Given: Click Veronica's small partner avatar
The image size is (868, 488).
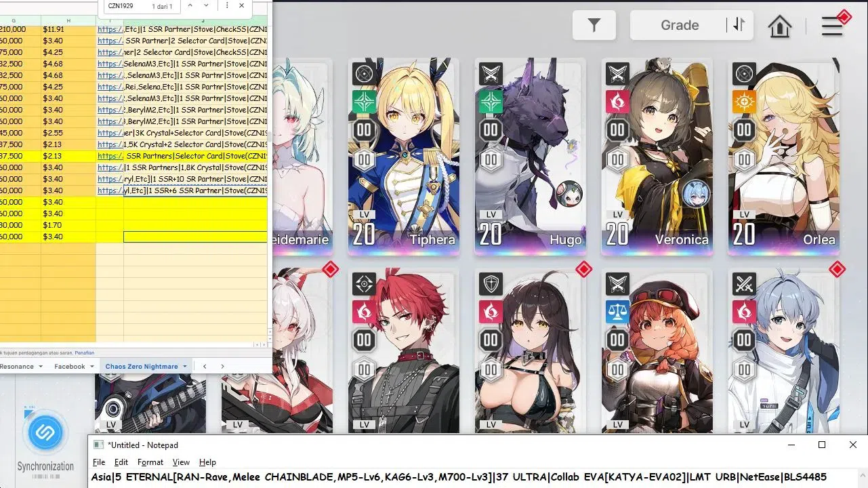Looking at the screenshot, I should [x=696, y=195].
